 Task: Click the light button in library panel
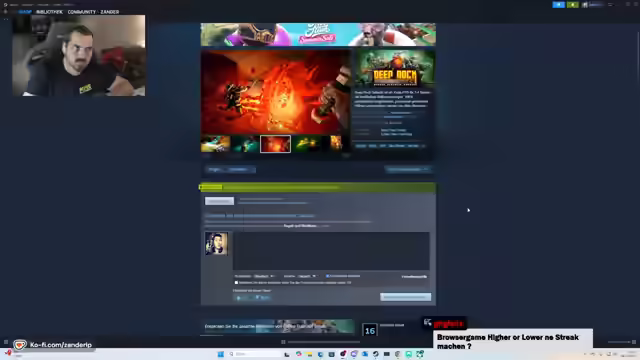click(219, 201)
